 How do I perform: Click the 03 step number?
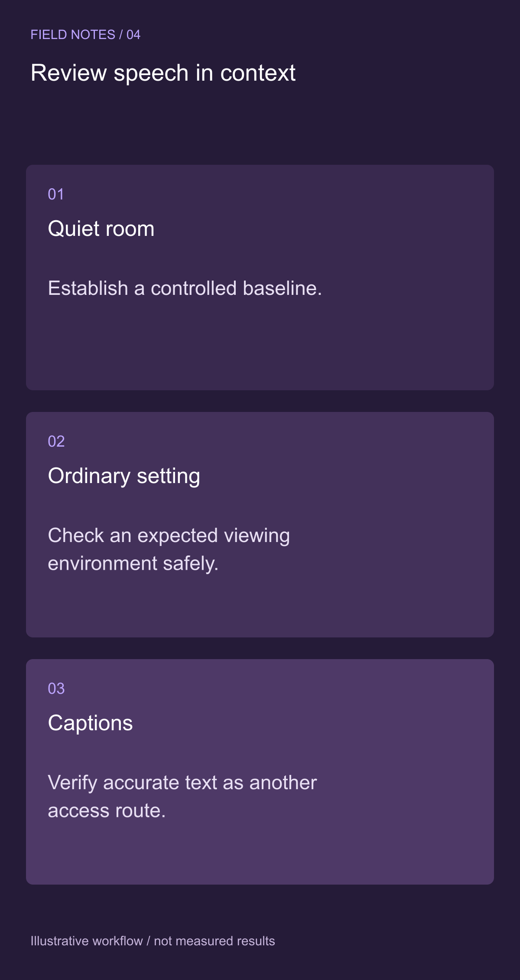(56, 689)
